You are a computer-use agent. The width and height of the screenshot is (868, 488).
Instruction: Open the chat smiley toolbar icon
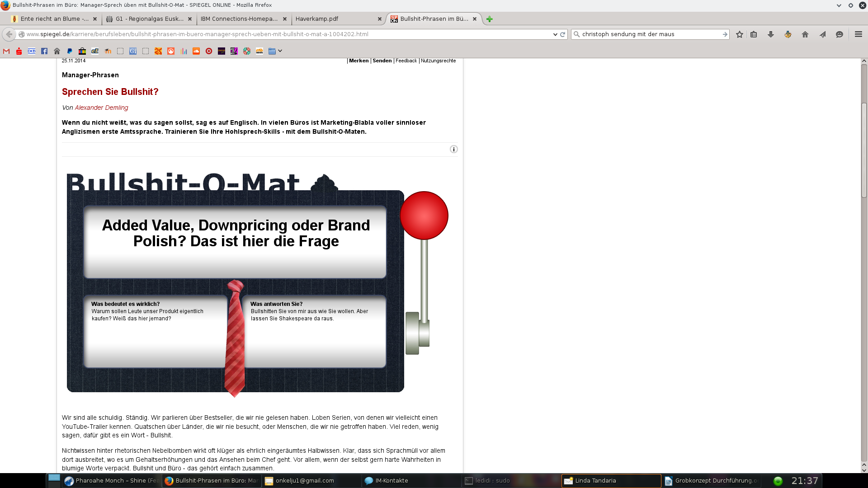click(840, 34)
